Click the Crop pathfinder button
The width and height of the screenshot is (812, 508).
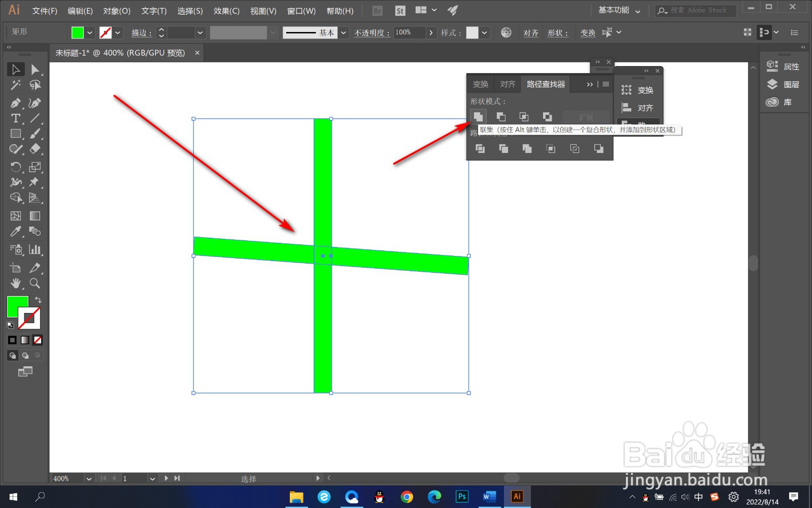click(551, 148)
